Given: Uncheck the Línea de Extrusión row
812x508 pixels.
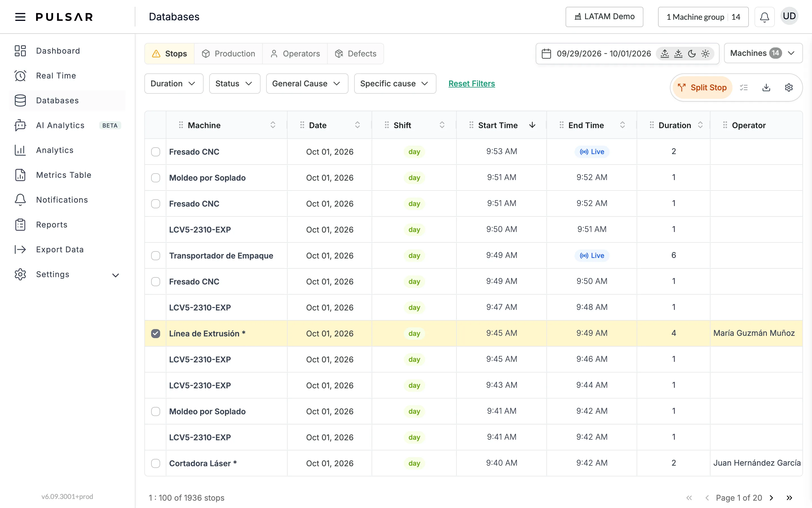Looking at the screenshot, I should 155,334.
